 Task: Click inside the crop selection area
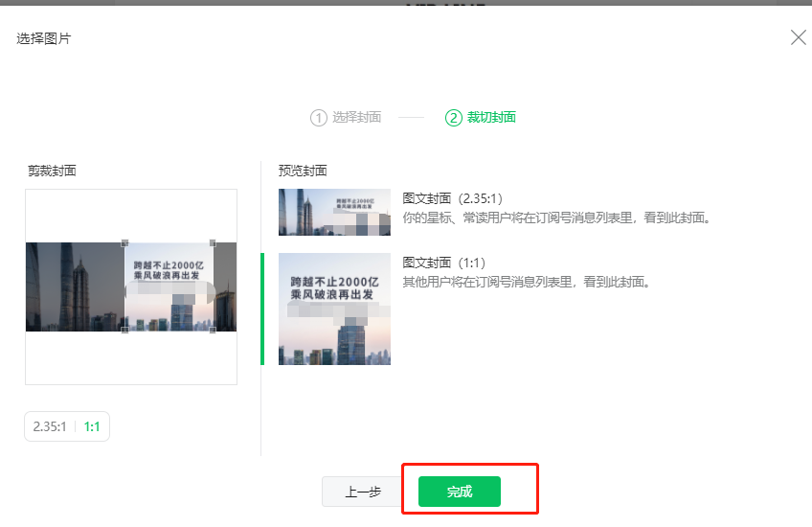(x=169, y=286)
